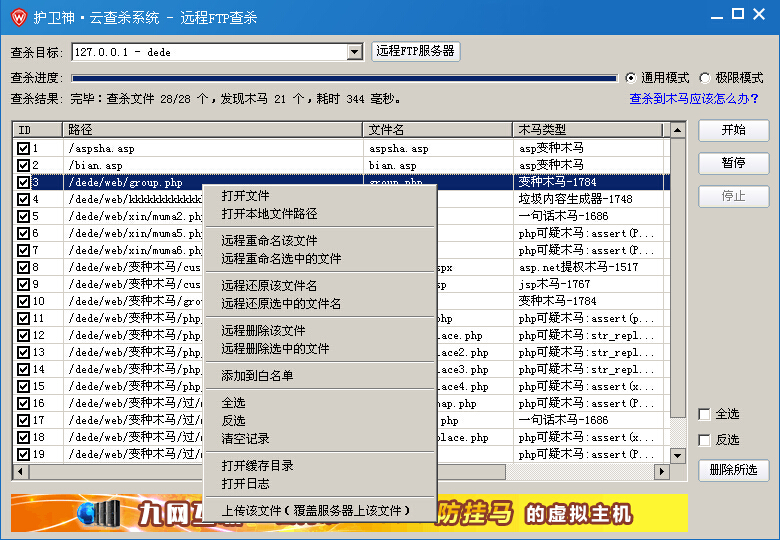Image resolution: width=780 pixels, height=540 pixels.
Task: Click the virtual hosting ad banner
Action: coord(349,513)
